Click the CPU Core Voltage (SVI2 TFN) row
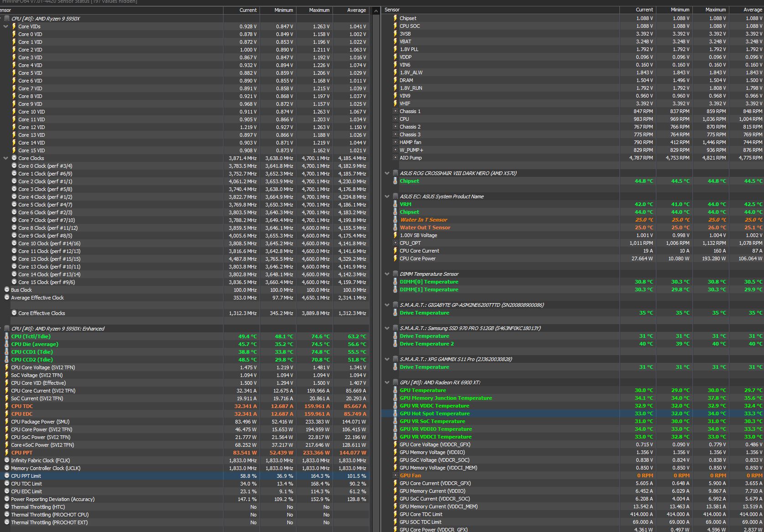 [184, 367]
